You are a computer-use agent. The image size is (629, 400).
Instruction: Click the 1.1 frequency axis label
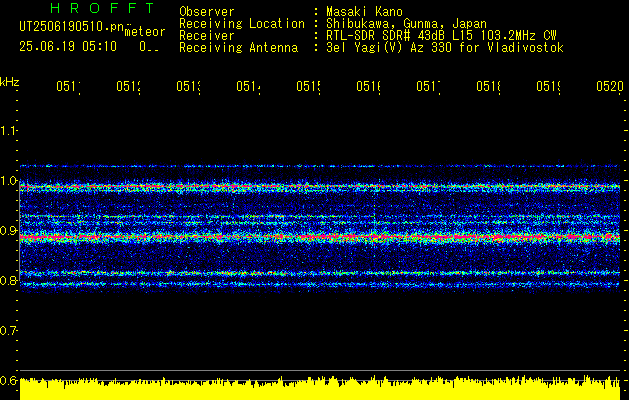8,130
